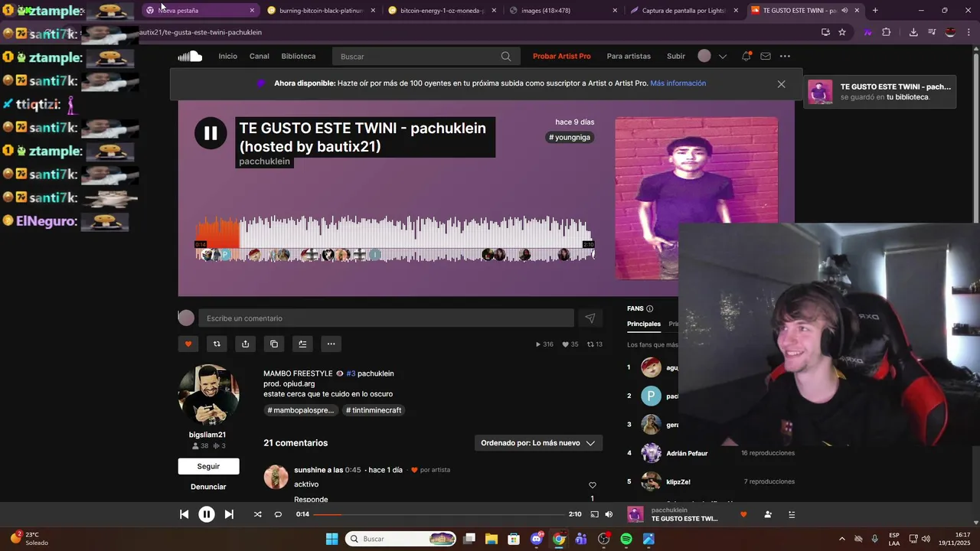This screenshot has width=980, height=551.
Task: Like the comment 'acktivo' with heart icon
Action: tap(592, 485)
